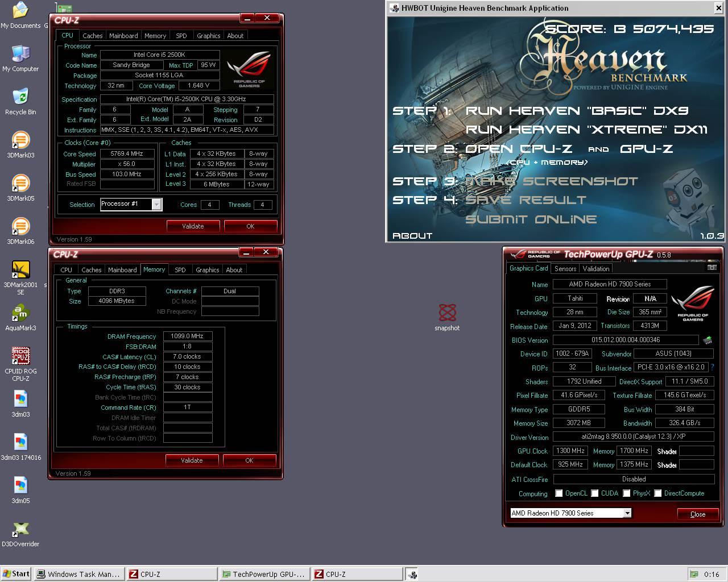Launch 3DMark2001 SE shortcut
Screen dimensions: 728x582
20,277
